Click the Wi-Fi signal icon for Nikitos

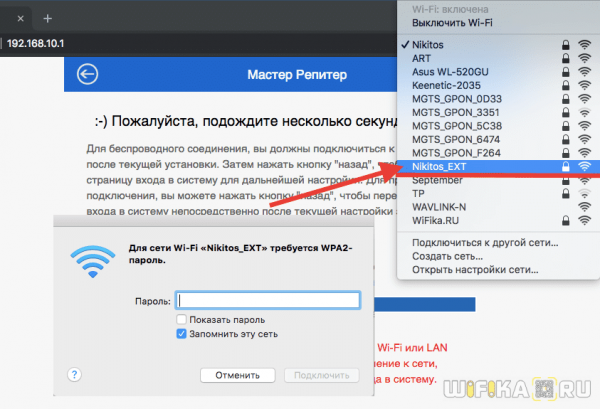[x=584, y=44]
